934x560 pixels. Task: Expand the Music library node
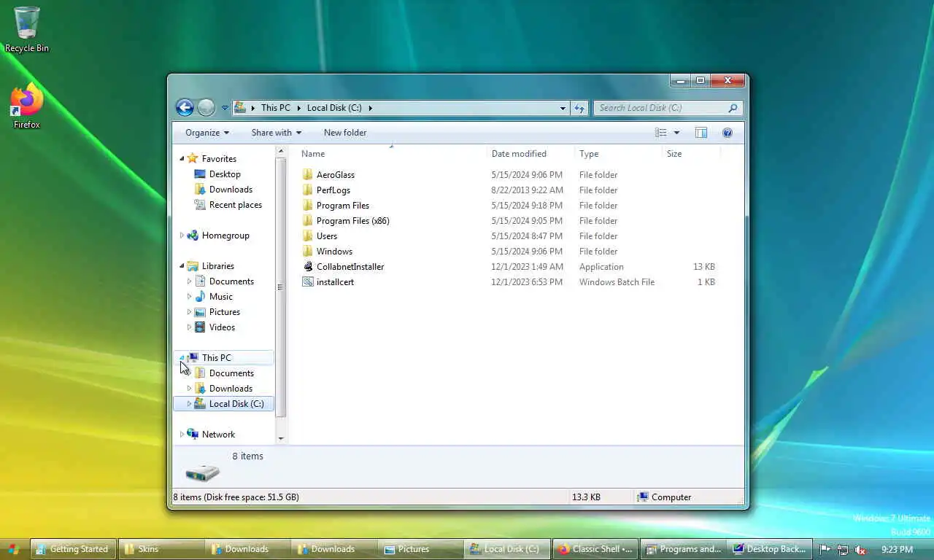click(x=190, y=297)
